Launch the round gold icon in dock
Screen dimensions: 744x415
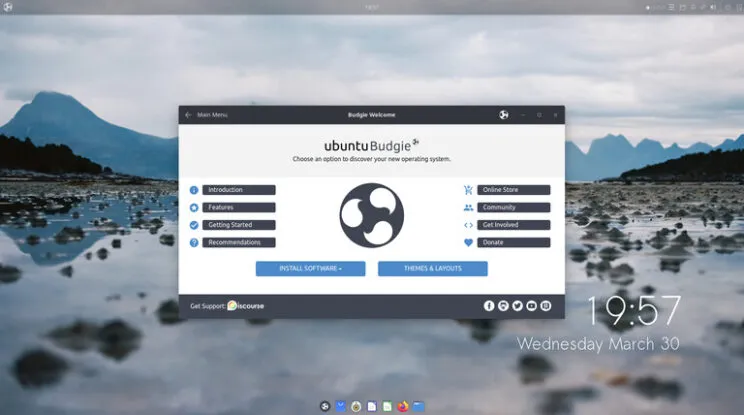pos(356,406)
